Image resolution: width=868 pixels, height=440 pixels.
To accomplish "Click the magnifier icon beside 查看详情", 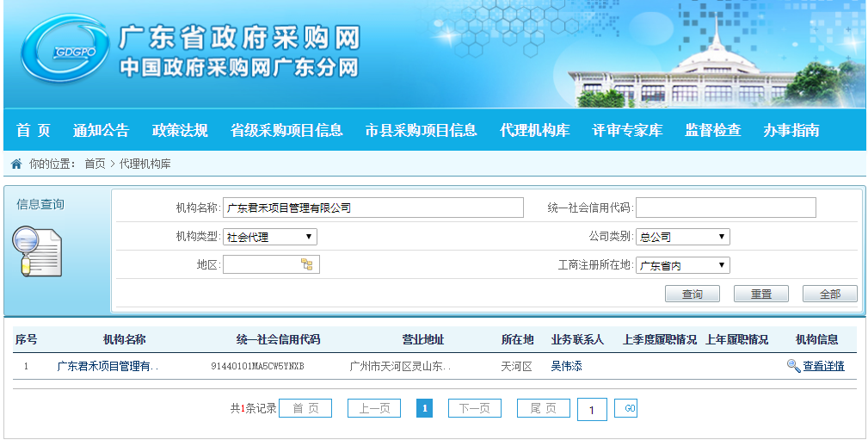I will [x=793, y=366].
